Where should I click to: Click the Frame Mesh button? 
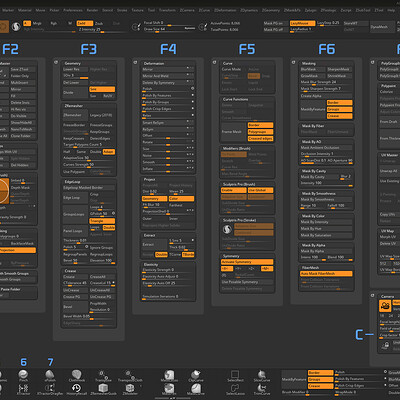pos(234,132)
